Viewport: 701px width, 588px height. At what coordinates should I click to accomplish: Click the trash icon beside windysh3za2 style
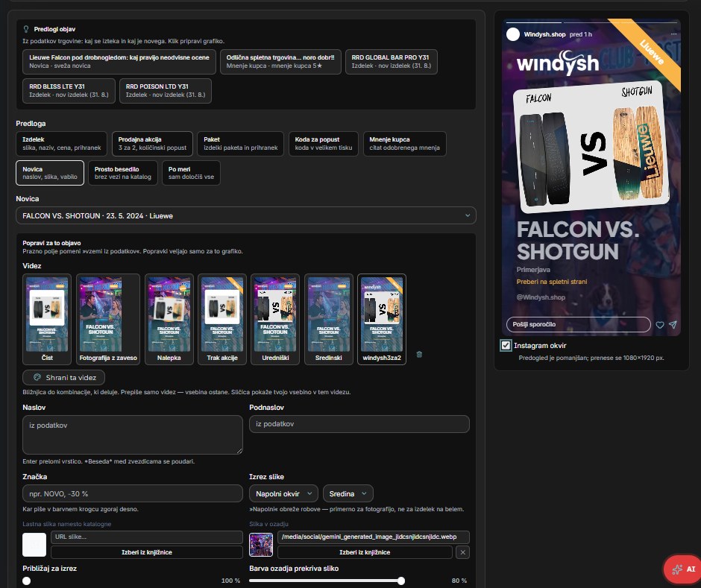point(419,354)
